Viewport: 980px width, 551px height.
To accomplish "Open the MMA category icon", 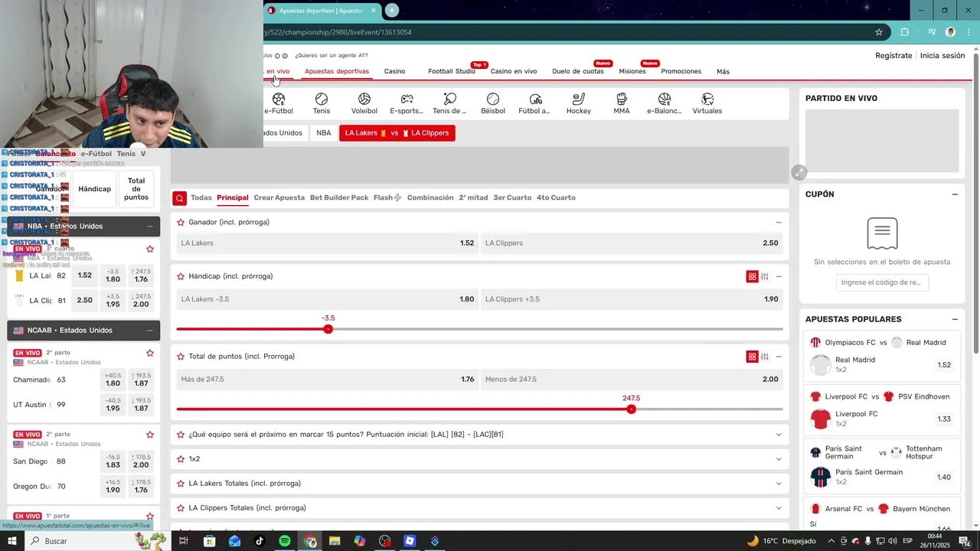I will tap(622, 103).
